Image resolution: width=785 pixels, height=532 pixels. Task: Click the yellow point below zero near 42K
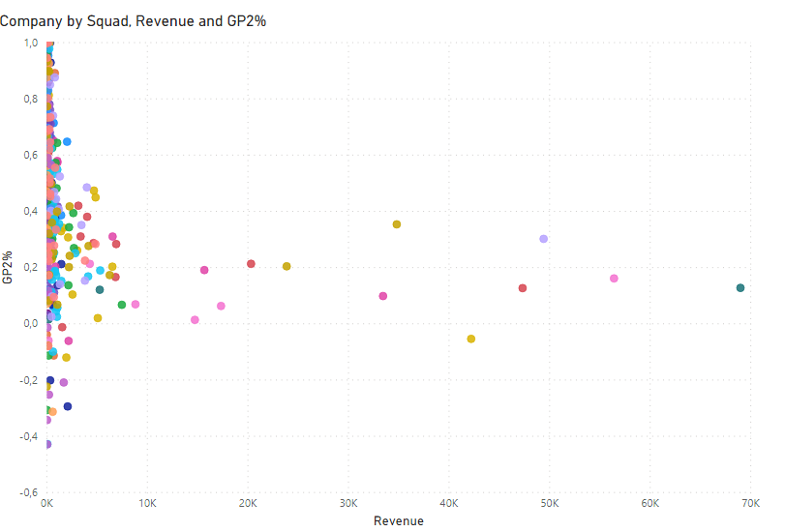[x=470, y=340]
